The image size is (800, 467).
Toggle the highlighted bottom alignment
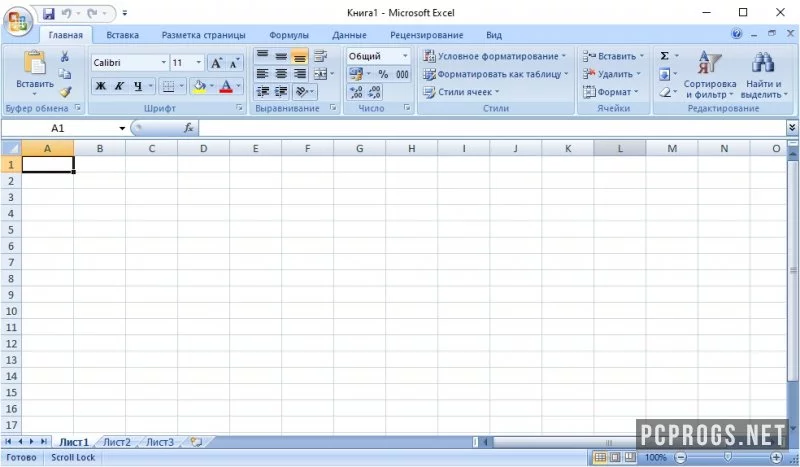click(x=300, y=56)
